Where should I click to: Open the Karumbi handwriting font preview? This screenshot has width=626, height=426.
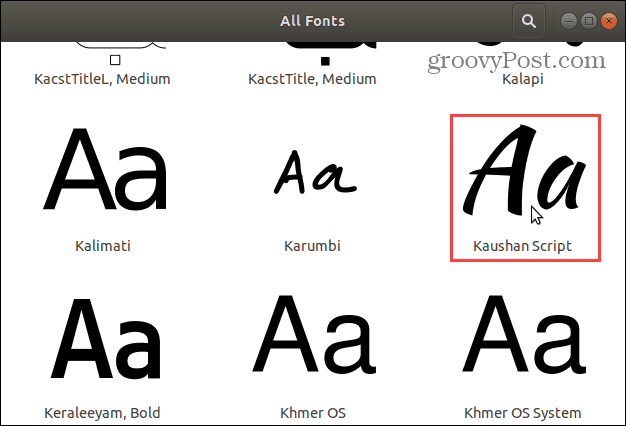point(315,172)
